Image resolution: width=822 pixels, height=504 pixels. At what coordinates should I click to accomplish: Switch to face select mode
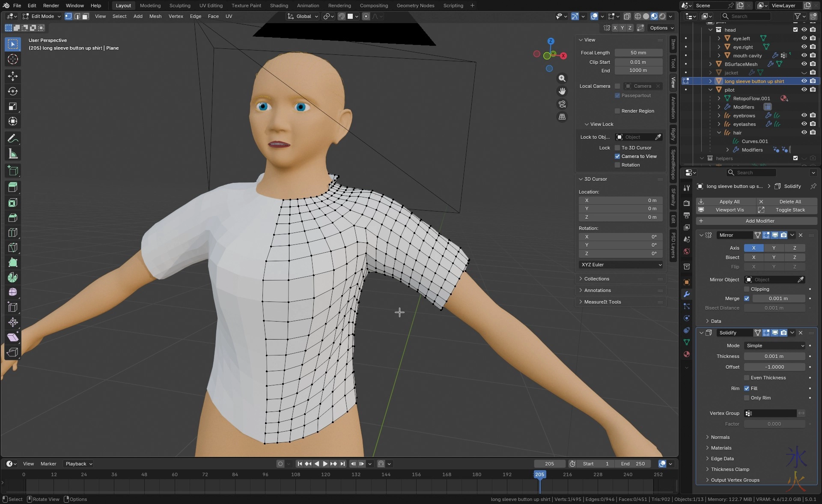[x=85, y=16]
